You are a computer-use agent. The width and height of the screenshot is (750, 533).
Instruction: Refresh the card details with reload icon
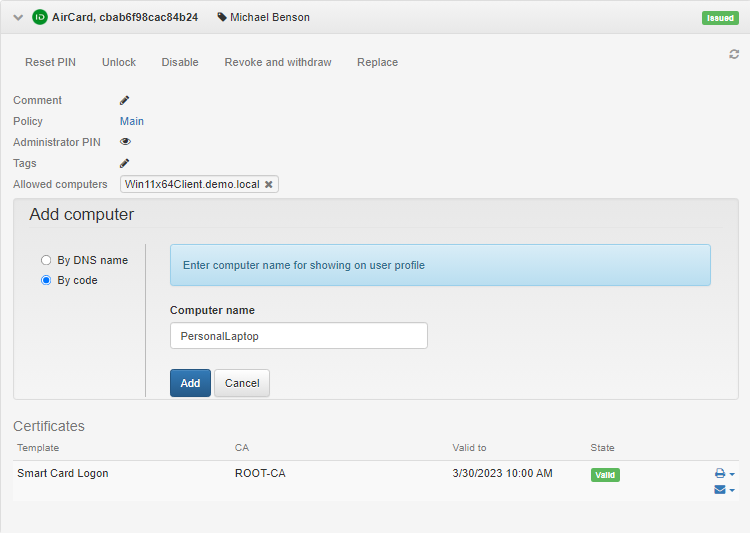coord(734,54)
